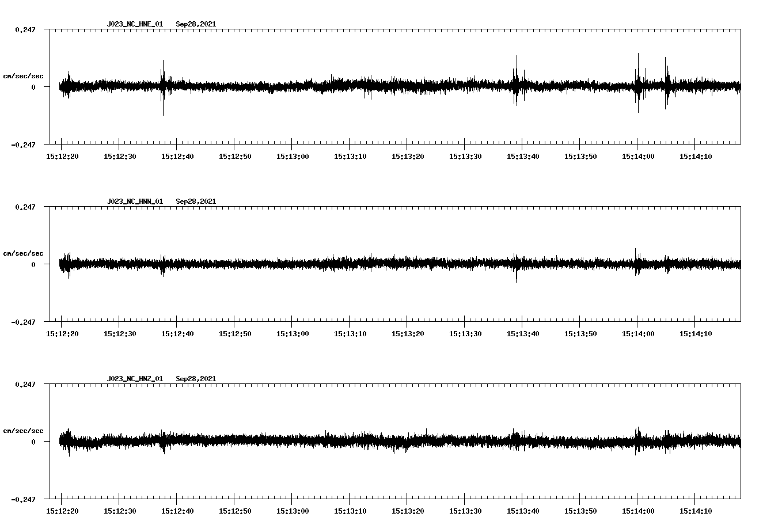Click the HNN waveform spike near 15:13:39
Viewport: 782px width, 532px height.
[516, 268]
